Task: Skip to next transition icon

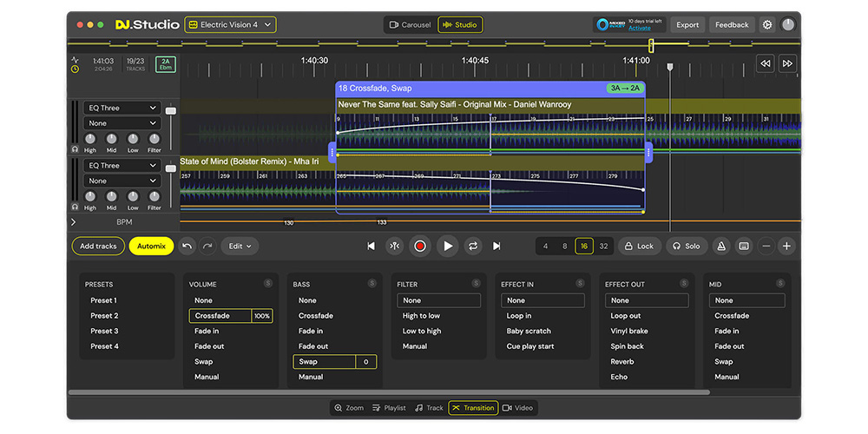Action: pyautogui.click(x=496, y=247)
